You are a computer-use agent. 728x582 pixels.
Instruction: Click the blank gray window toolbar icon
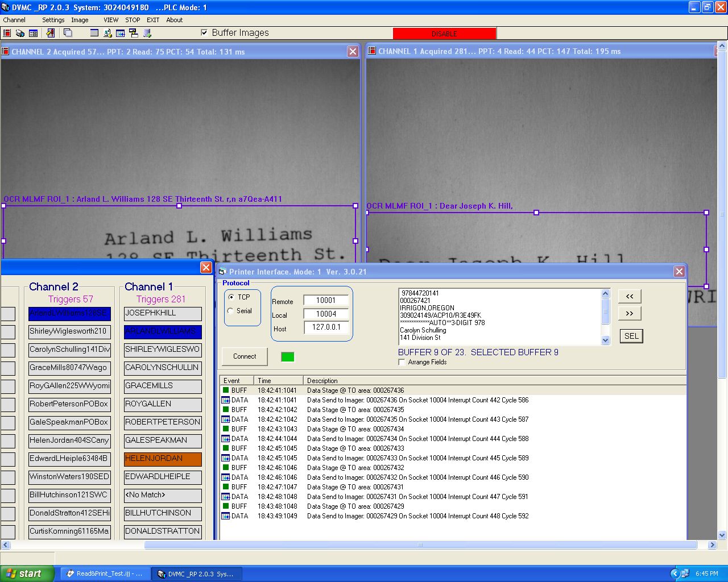pos(94,34)
